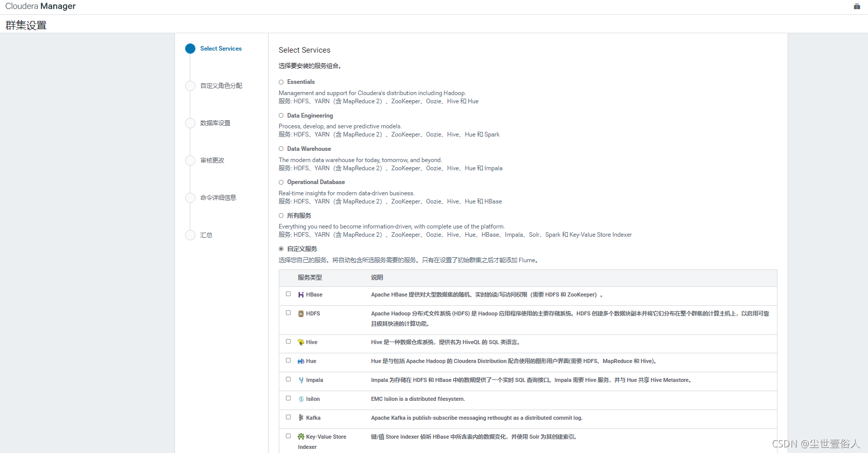Click the 说明 column header
This screenshot has height=453, width=868.
pos(377,278)
